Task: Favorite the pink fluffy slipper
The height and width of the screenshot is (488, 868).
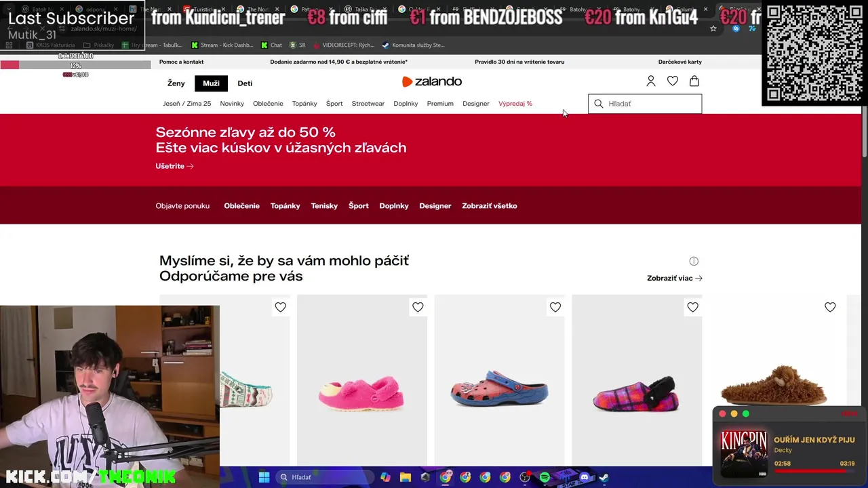Action: 418,307
